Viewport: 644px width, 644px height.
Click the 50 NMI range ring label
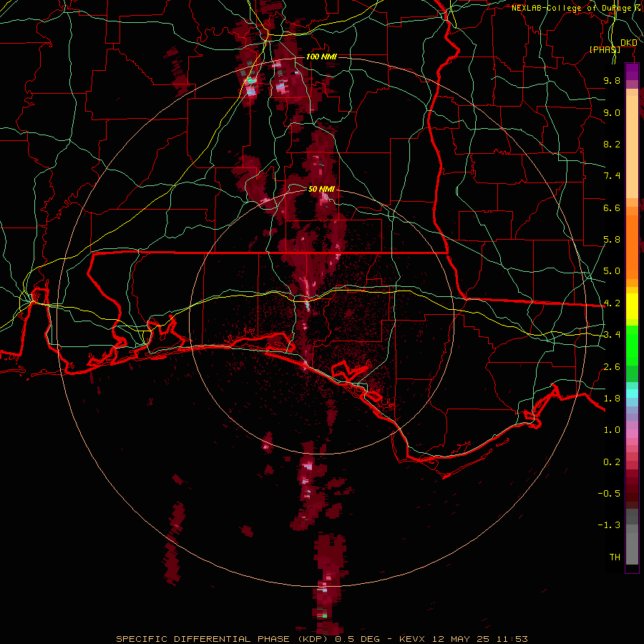[x=321, y=189]
